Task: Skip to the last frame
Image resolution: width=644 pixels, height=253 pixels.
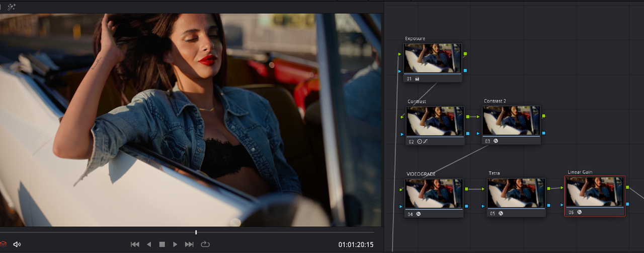Action: pos(189,244)
